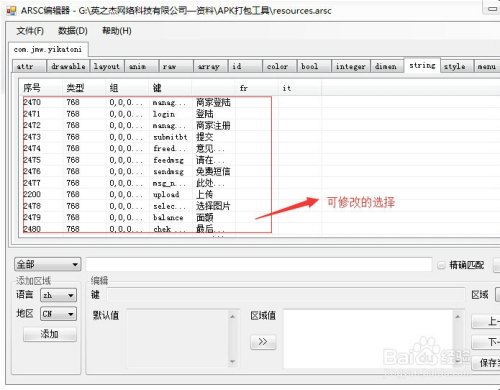The width and height of the screenshot is (500, 390).
Task: Switch to the id tab
Action: [x=245, y=66]
